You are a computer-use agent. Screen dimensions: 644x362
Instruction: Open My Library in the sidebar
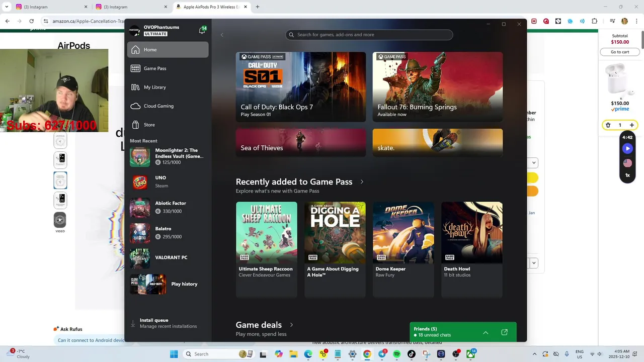click(168, 87)
